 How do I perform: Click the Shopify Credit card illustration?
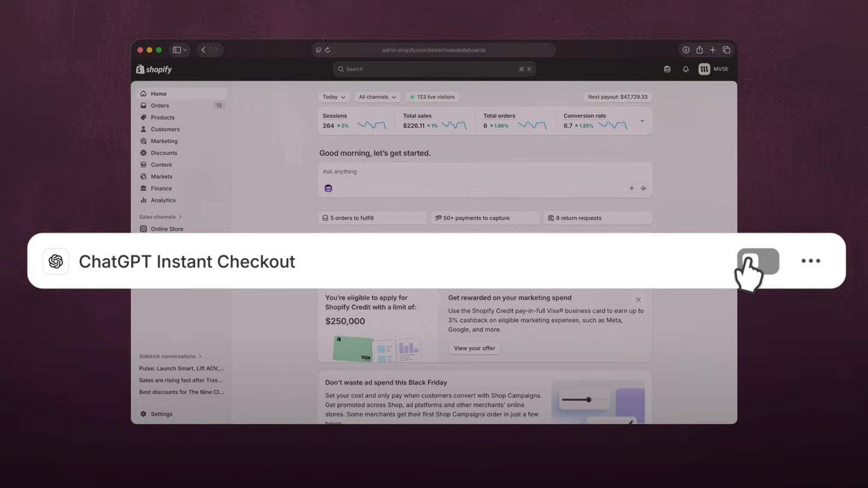[376, 348]
